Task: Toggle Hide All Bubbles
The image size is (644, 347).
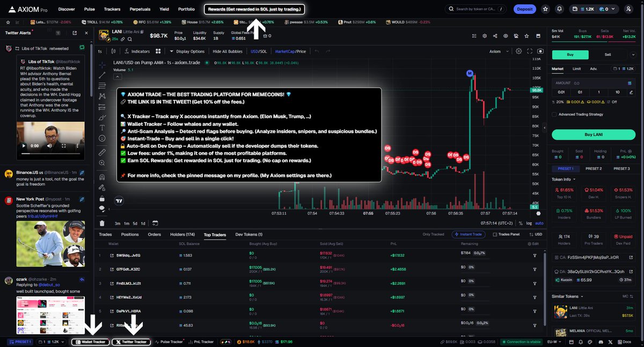Action: click(x=228, y=52)
